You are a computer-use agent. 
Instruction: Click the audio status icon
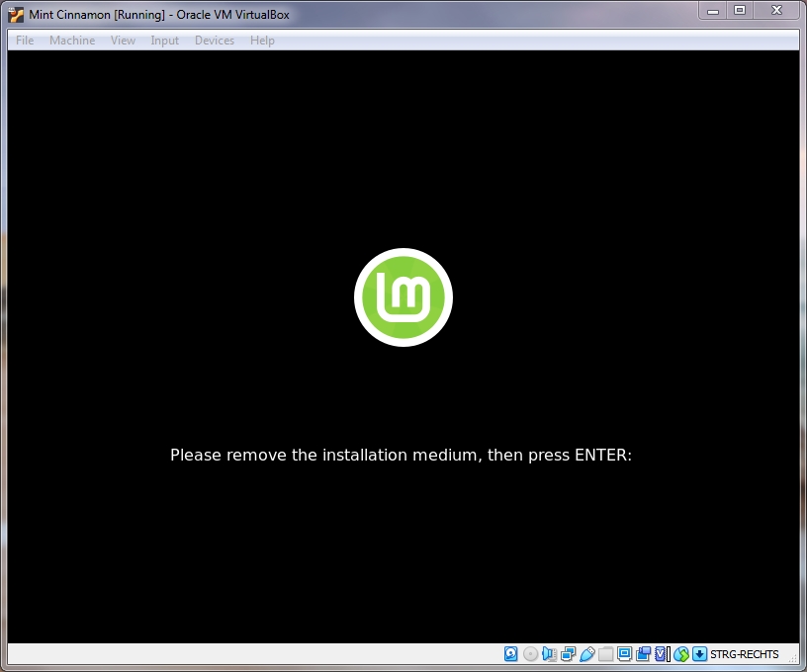549,654
